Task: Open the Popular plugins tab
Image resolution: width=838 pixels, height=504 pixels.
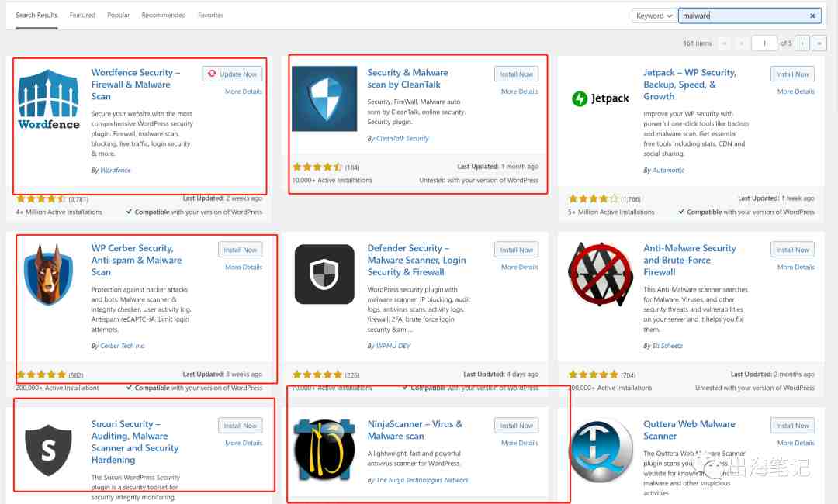Action: click(x=118, y=15)
